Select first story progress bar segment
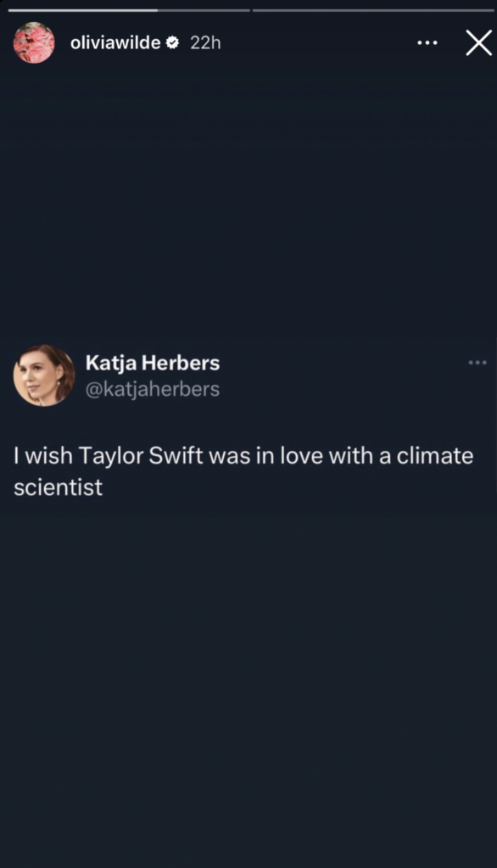This screenshot has width=497, height=868. coord(129,10)
